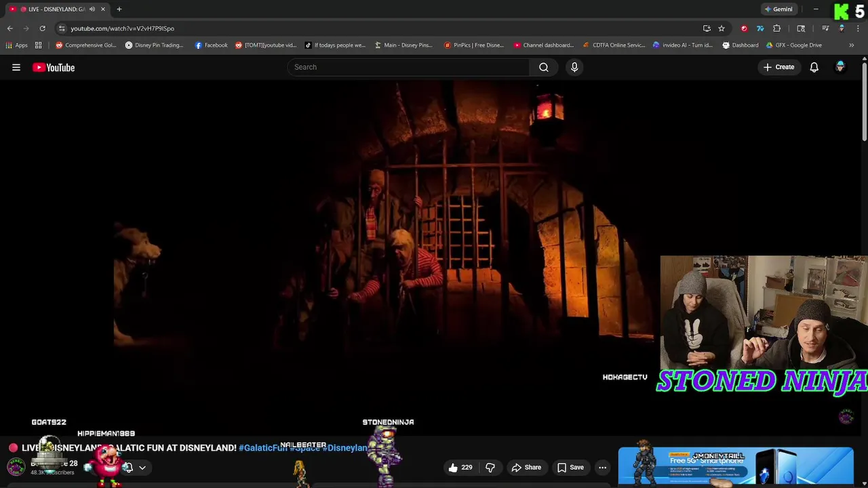Open Chrome extensions puzzle icon

pyautogui.click(x=777, y=28)
